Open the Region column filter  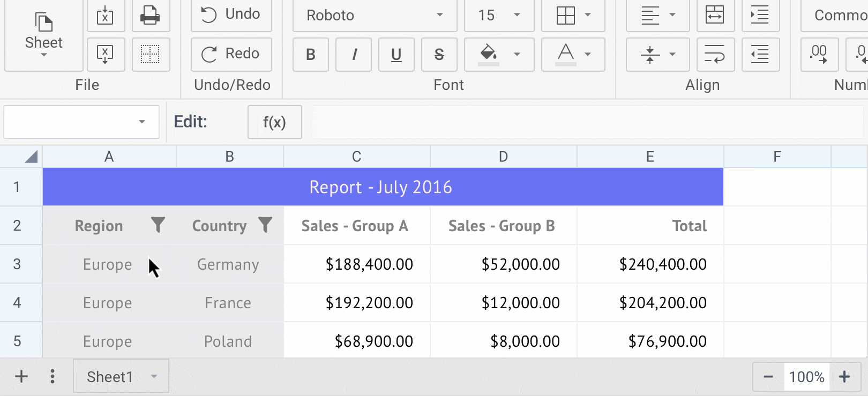click(158, 225)
